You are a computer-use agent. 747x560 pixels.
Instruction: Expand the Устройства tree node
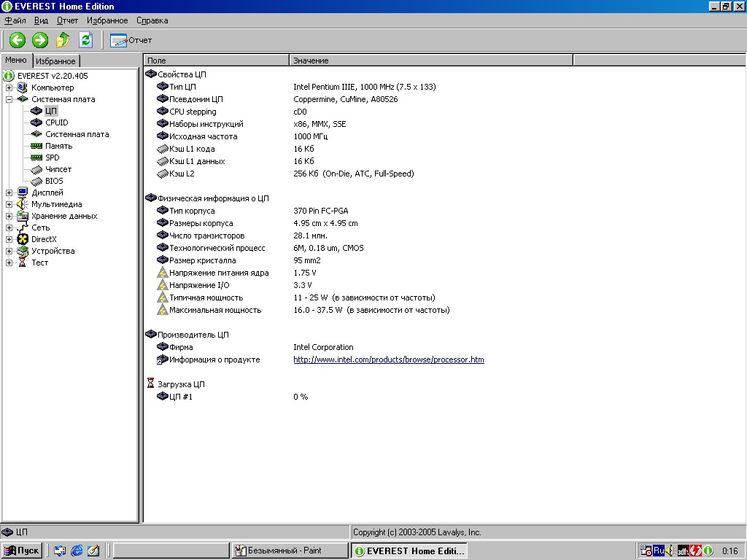[x=9, y=251]
